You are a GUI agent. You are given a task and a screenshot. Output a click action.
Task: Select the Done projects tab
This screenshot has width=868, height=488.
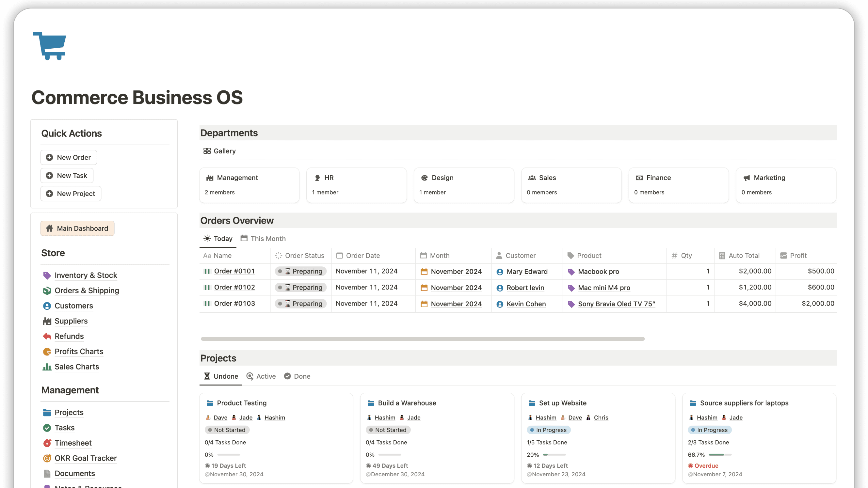(297, 376)
